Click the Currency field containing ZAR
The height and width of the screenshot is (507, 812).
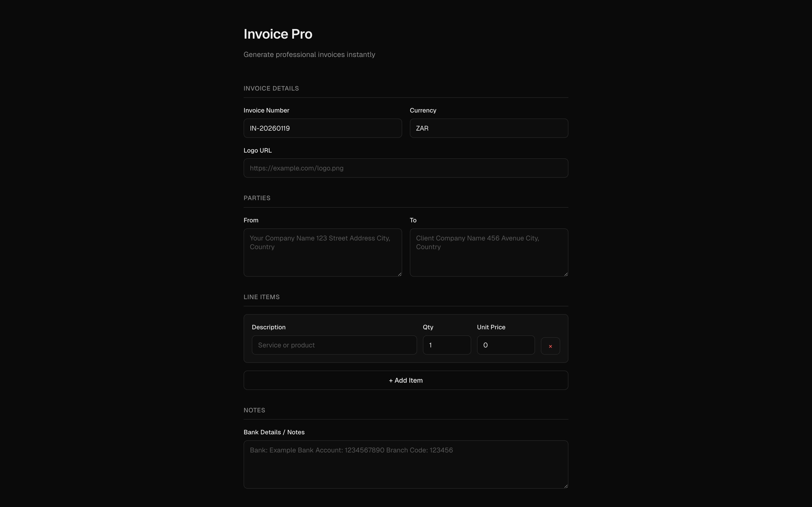click(x=488, y=128)
